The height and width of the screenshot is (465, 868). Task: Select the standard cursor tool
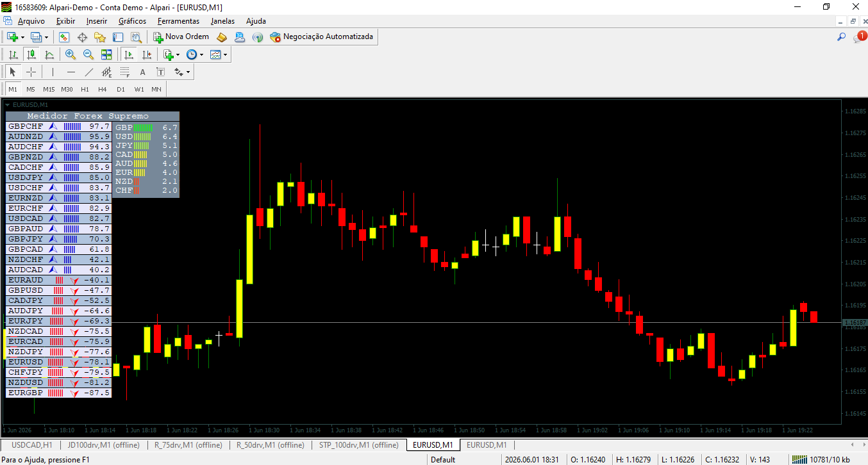click(x=13, y=72)
